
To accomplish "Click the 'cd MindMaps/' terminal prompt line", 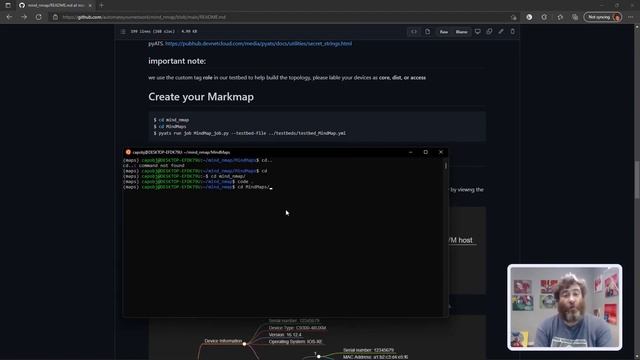I will 197,187.
